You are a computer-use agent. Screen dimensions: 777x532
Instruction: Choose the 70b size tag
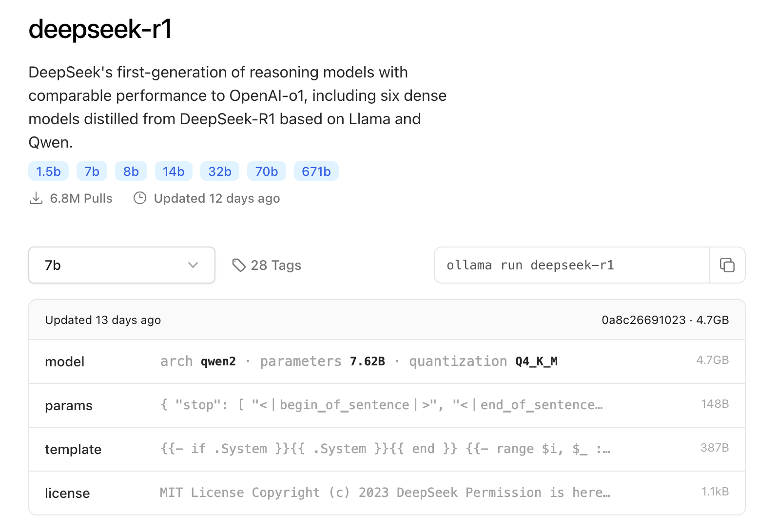click(x=267, y=171)
